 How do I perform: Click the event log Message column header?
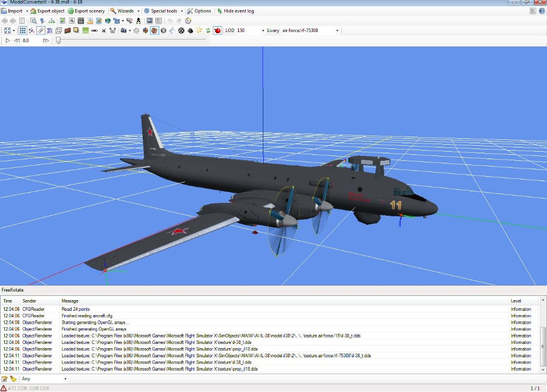tap(284, 301)
